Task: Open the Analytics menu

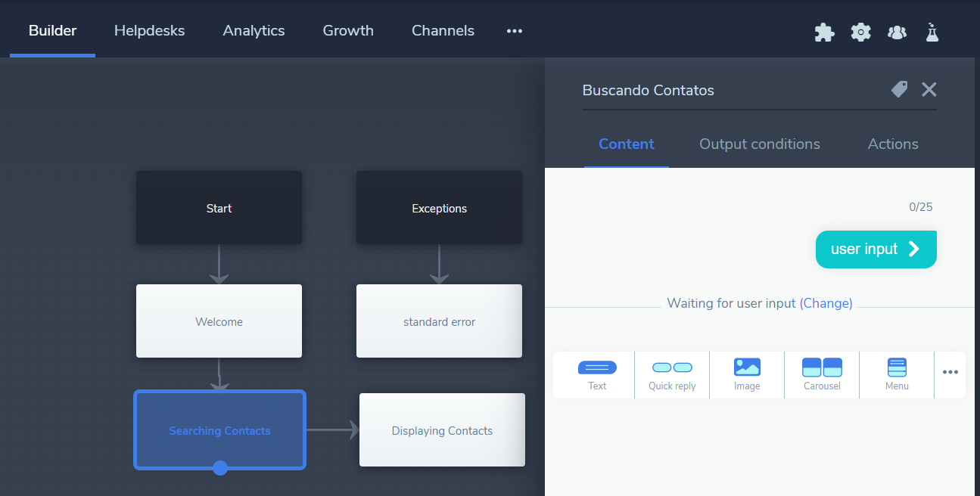Action: click(254, 31)
